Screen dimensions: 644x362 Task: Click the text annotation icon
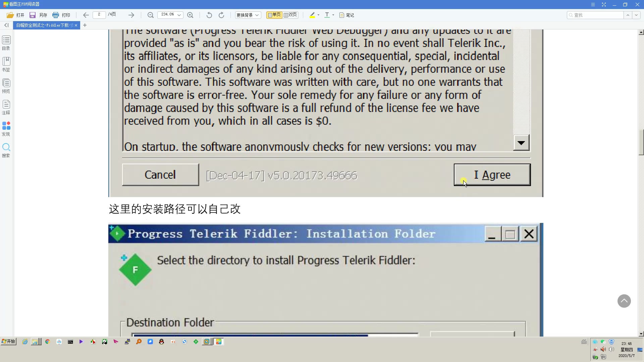click(x=327, y=15)
